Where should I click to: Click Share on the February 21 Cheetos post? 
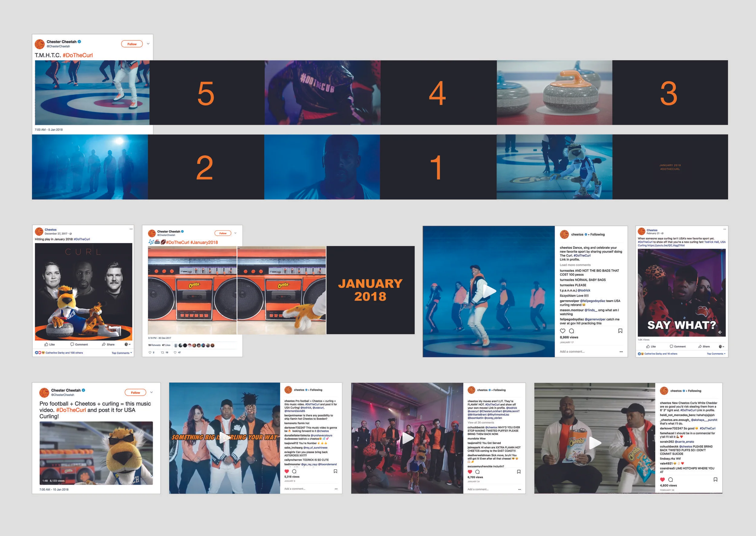coord(704,346)
